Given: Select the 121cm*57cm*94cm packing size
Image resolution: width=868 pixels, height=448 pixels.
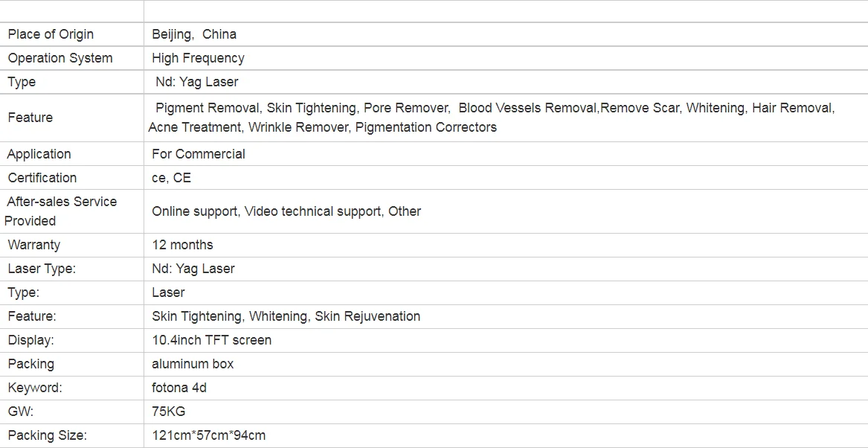Looking at the screenshot, I should click(209, 435).
